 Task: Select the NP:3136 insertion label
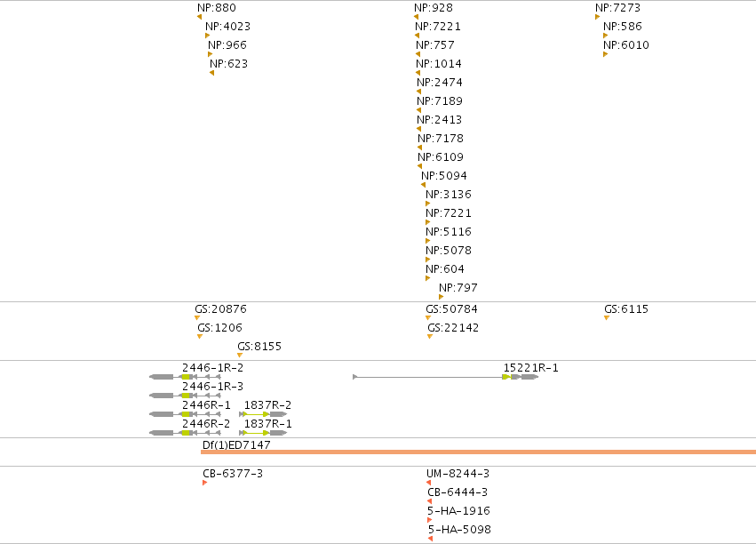click(449, 195)
